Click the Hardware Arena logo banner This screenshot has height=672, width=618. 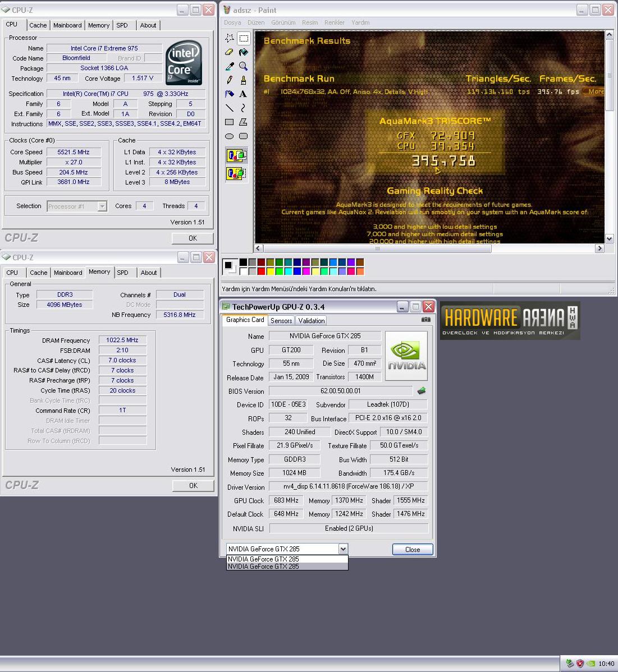(510, 320)
